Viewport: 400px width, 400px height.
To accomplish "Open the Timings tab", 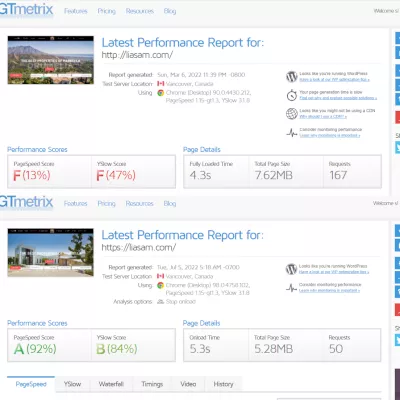I will coord(152,384).
